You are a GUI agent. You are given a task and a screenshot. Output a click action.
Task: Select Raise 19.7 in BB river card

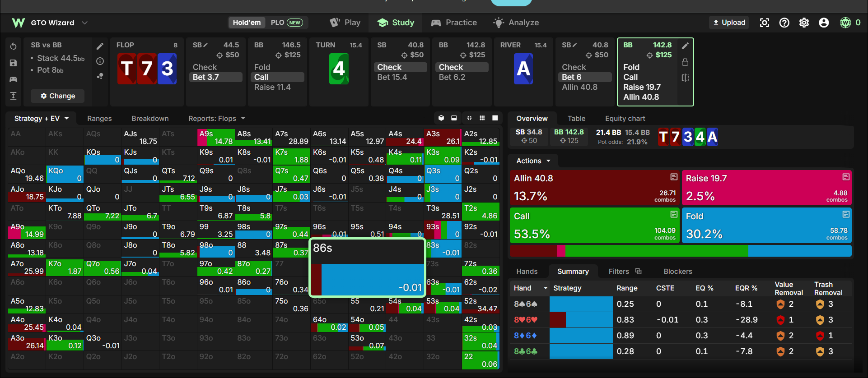coord(642,87)
